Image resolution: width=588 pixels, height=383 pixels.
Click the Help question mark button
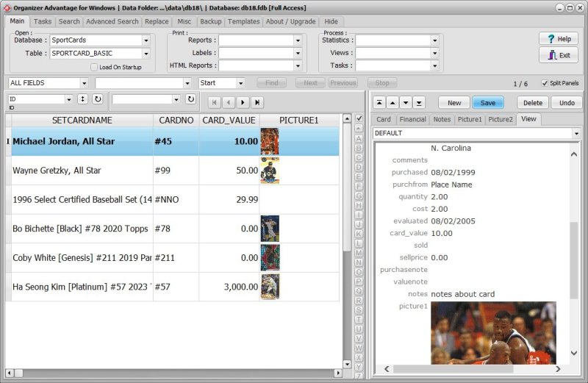coord(559,39)
